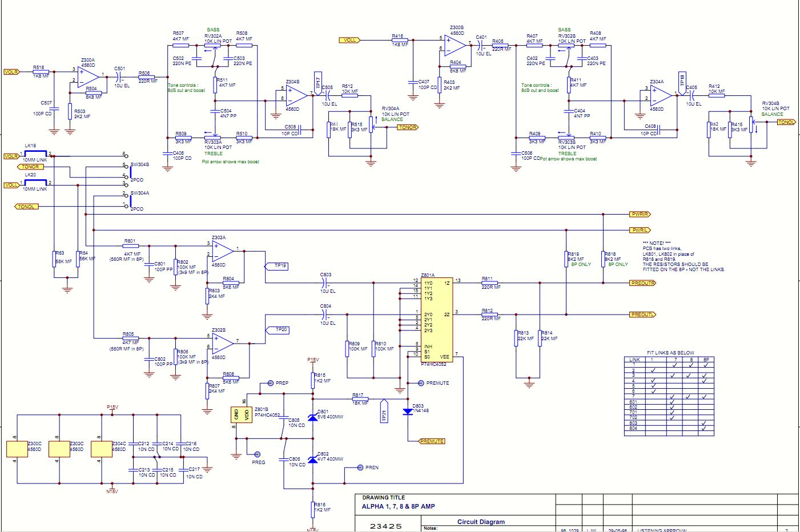Select the yellow PREMUTE port below D803
Viewport: 800px width, 532px height.
[432, 441]
